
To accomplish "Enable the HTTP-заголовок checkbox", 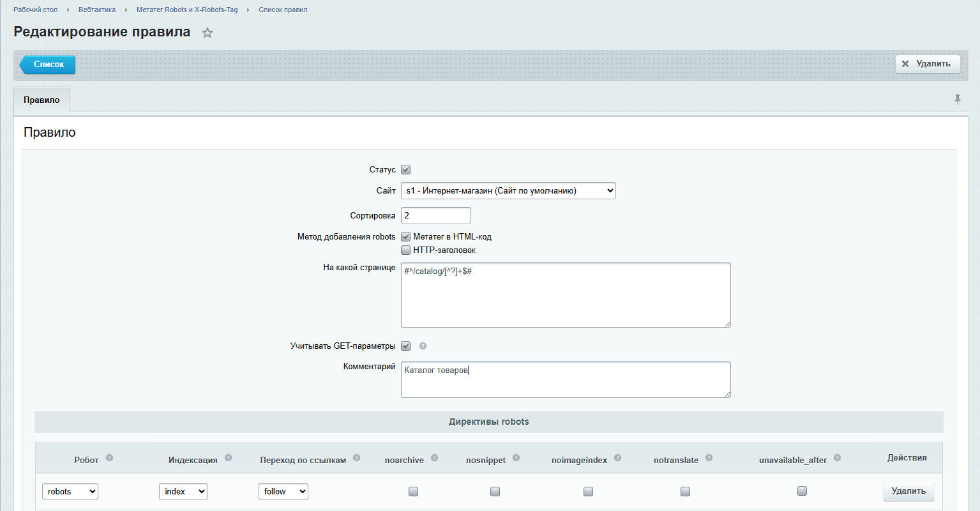I will (x=405, y=250).
